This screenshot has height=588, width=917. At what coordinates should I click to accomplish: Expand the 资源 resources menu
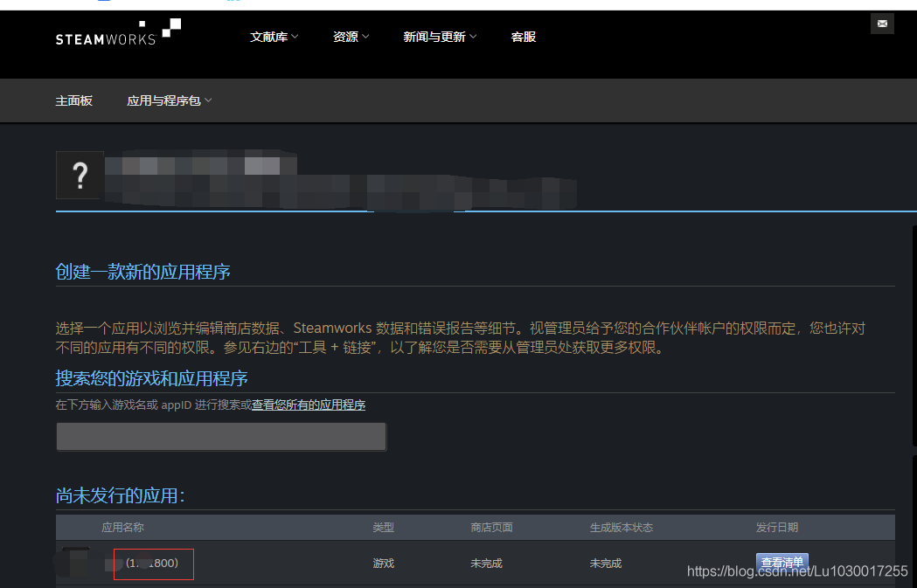click(x=351, y=37)
